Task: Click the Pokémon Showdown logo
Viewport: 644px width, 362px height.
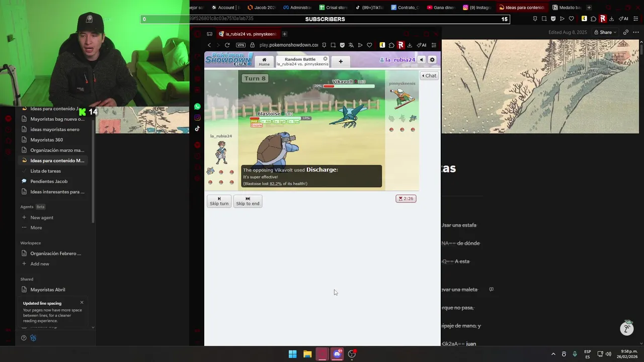Action: pos(229,59)
